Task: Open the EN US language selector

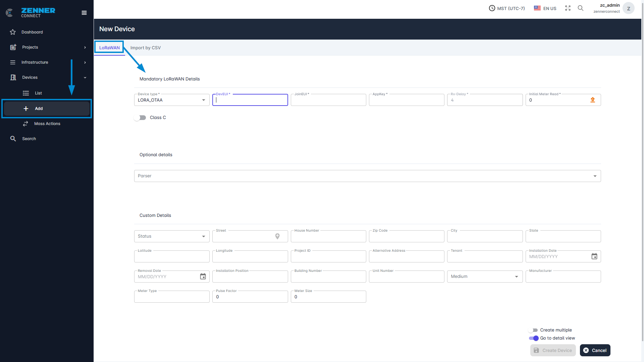Action: pos(545,8)
